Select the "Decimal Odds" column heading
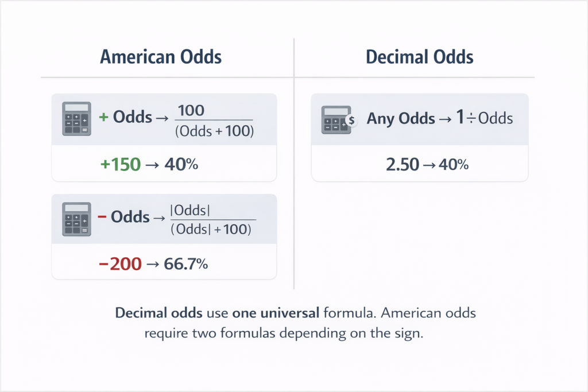Viewport: 588px width, 392px height. (x=420, y=57)
